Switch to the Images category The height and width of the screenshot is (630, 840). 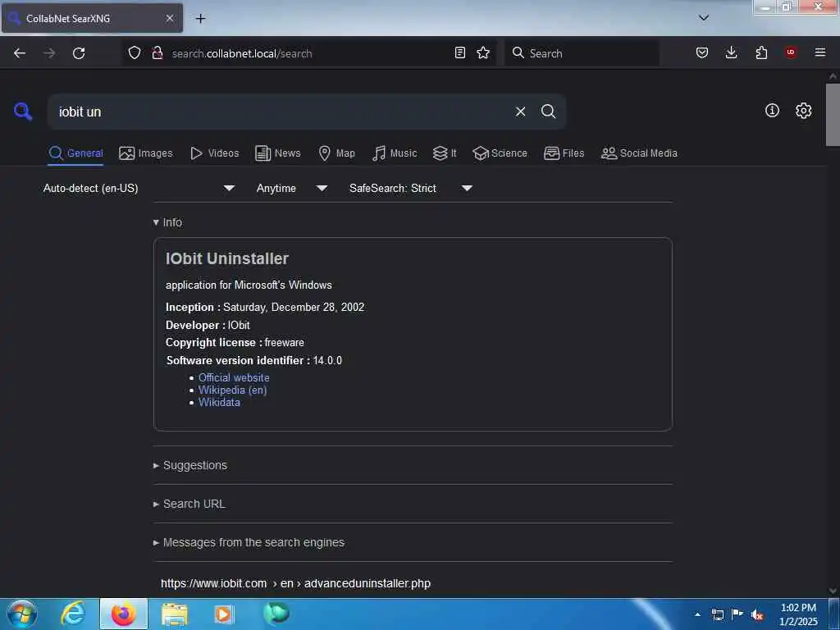point(146,153)
